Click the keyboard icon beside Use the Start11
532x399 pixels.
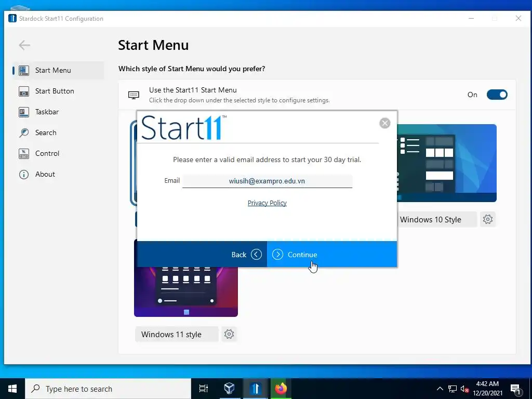coord(134,95)
